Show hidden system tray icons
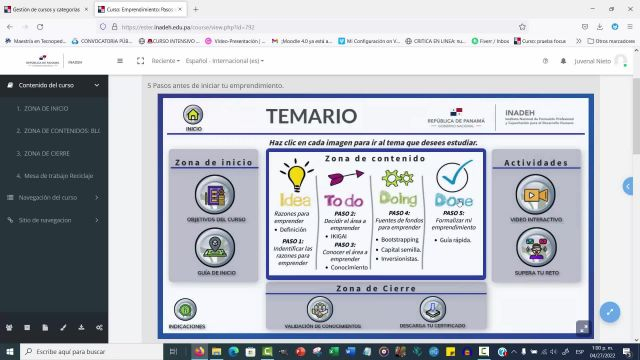The width and height of the screenshot is (640, 360). pyautogui.click(x=514, y=351)
